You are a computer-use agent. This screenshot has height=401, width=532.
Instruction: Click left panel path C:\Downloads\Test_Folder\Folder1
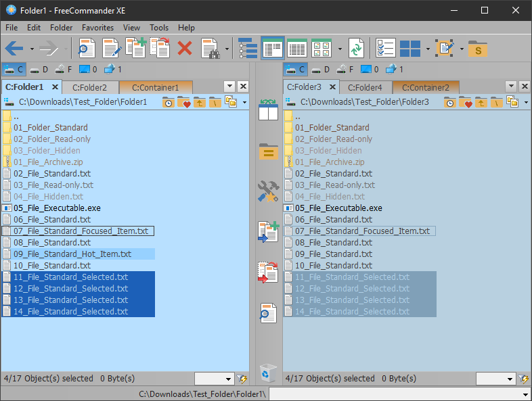pos(83,102)
